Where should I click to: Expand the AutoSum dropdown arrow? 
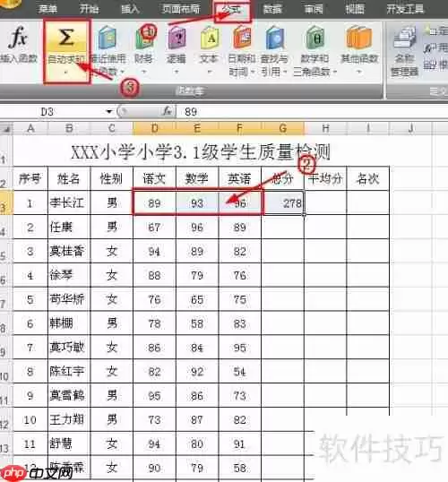pyautogui.click(x=65, y=73)
